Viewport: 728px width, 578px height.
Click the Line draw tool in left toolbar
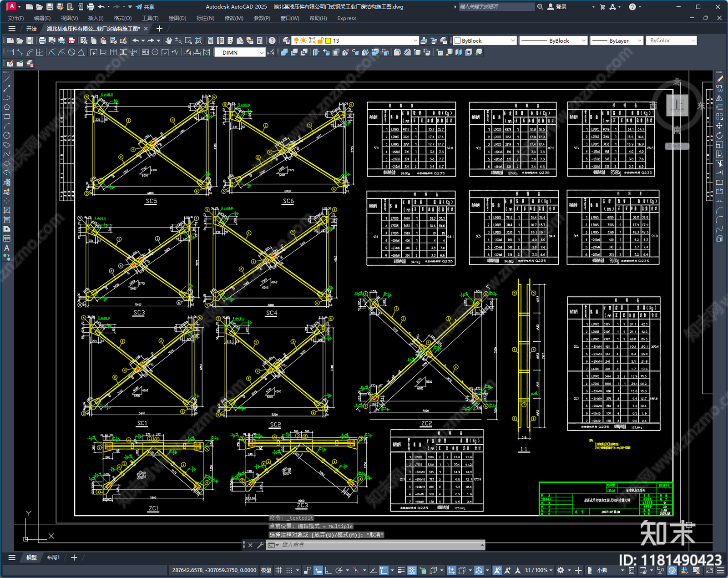click(x=7, y=79)
